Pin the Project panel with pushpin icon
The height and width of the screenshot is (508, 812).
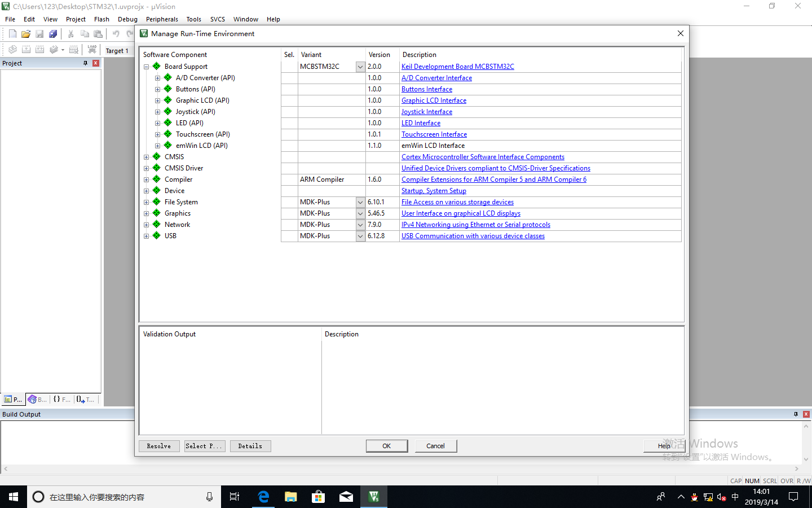coord(86,63)
